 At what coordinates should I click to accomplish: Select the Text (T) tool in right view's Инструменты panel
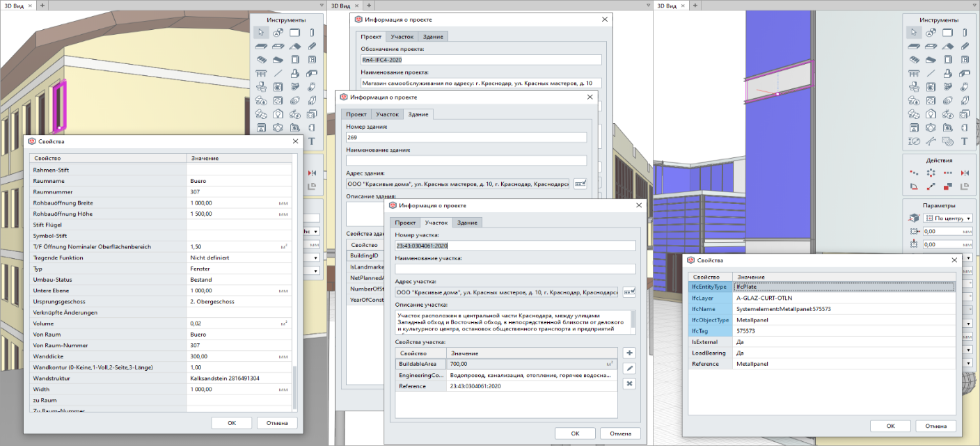pos(965,141)
